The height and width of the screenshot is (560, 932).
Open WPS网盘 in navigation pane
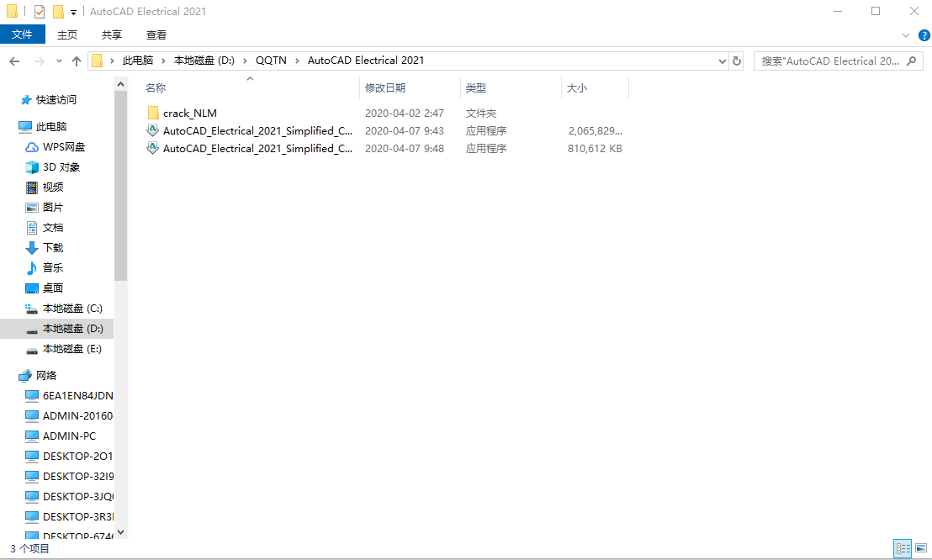pyautogui.click(x=64, y=147)
